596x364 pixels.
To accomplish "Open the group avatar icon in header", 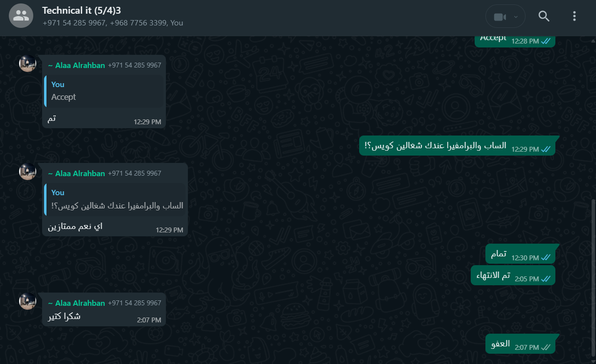I will (21, 16).
